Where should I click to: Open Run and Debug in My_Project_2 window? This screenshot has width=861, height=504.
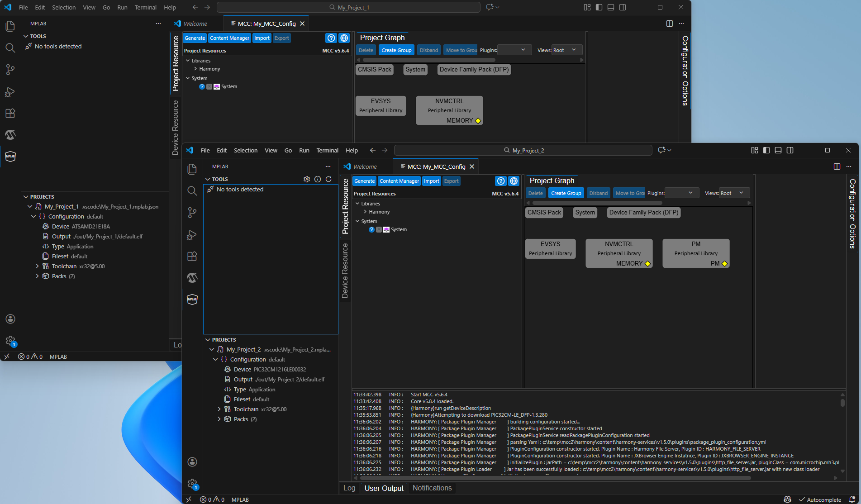(192, 235)
